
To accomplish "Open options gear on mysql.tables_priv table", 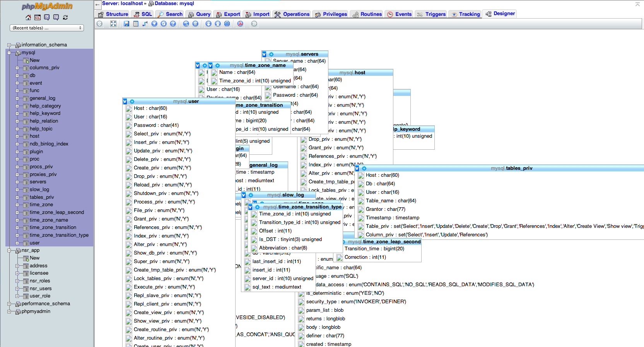I will tap(364, 168).
